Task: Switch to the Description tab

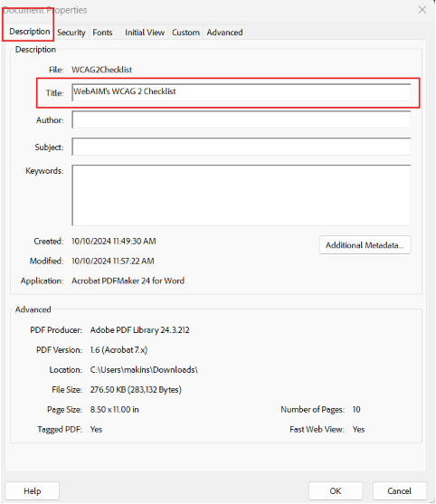Action: pos(29,32)
